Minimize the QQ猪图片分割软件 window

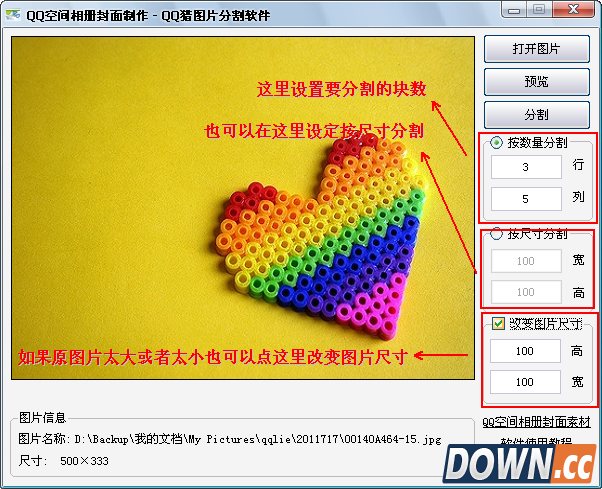click(x=514, y=9)
